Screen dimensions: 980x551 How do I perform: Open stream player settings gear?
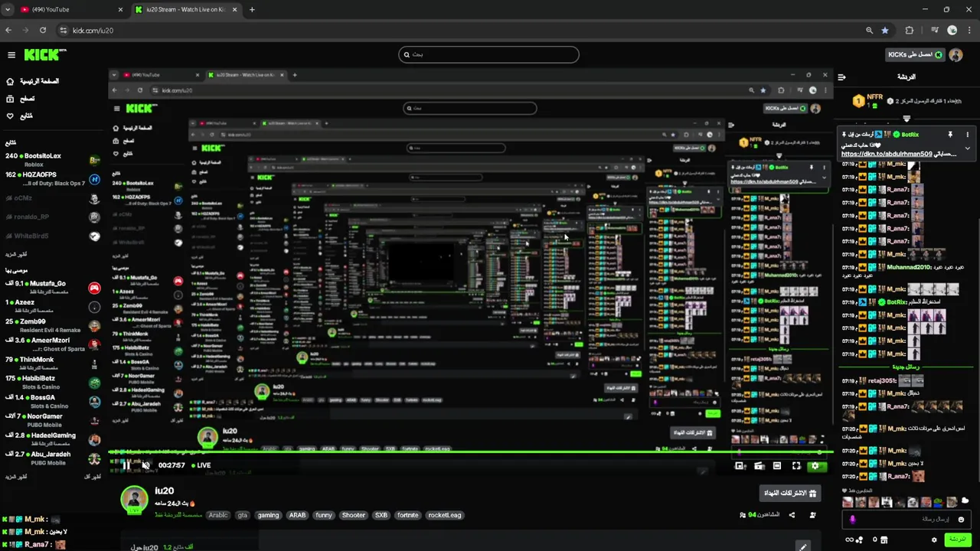[x=815, y=465]
